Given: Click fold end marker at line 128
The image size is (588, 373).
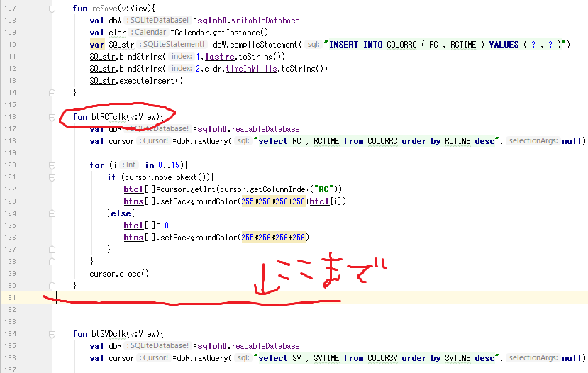Looking at the screenshot, I should click(x=52, y=261).
